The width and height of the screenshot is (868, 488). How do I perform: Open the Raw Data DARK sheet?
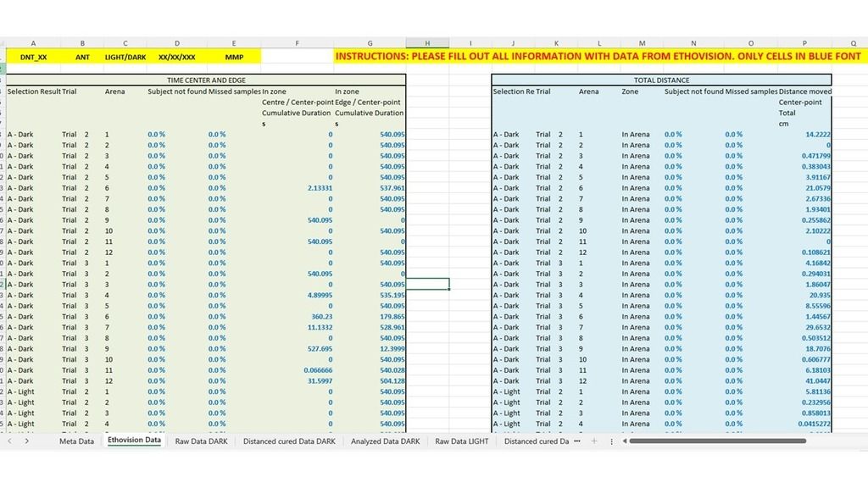[x=201, y=441]
